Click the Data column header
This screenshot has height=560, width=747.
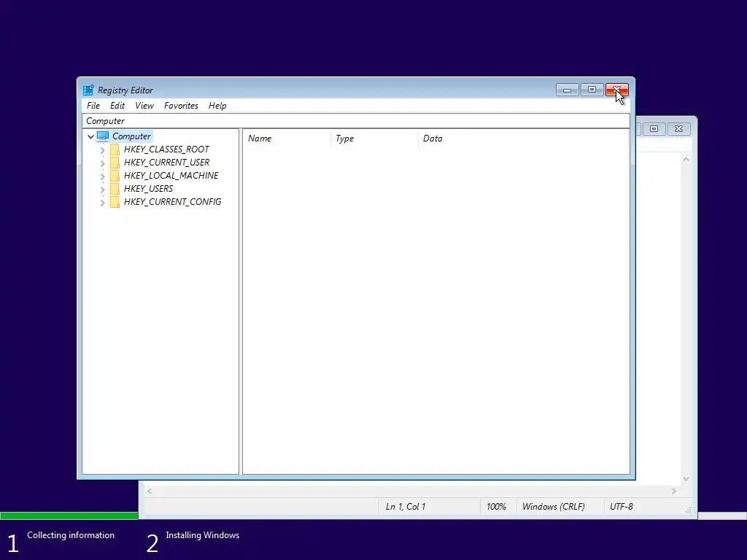[x=524, y=139]
